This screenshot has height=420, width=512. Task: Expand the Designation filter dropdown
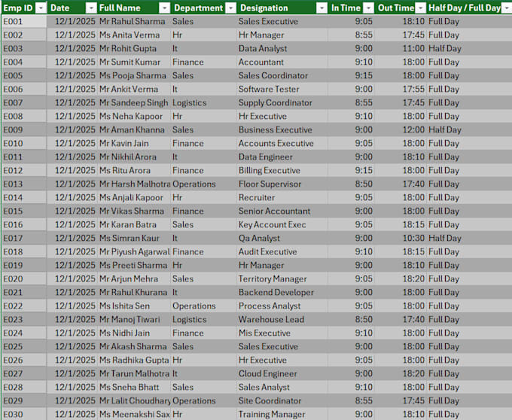coord(322,8)
